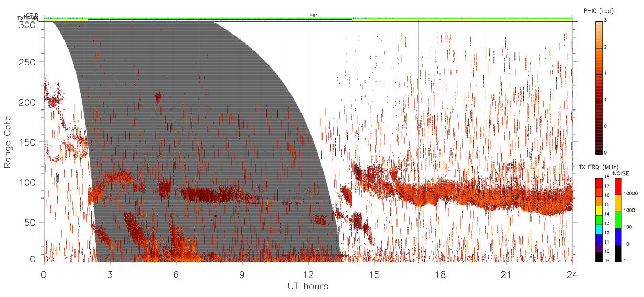Click the y-axis tick label '200'
The image size is (644, 297).
[28, 102]
